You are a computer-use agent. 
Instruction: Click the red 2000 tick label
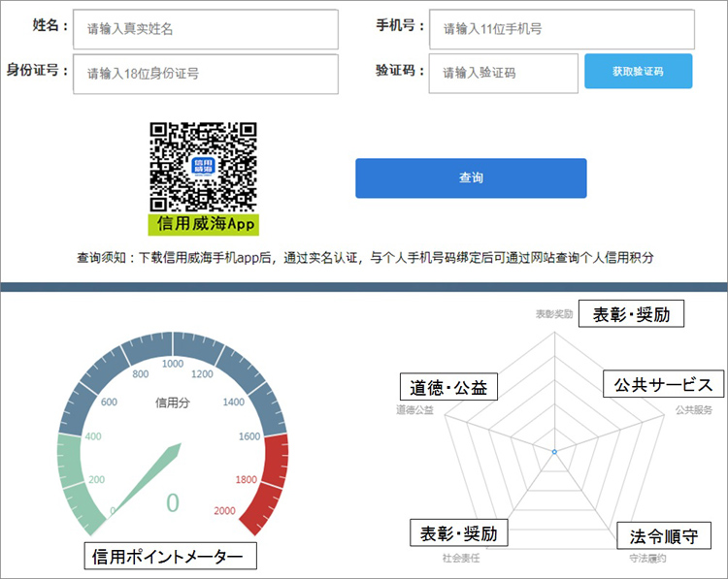(225, 511)
